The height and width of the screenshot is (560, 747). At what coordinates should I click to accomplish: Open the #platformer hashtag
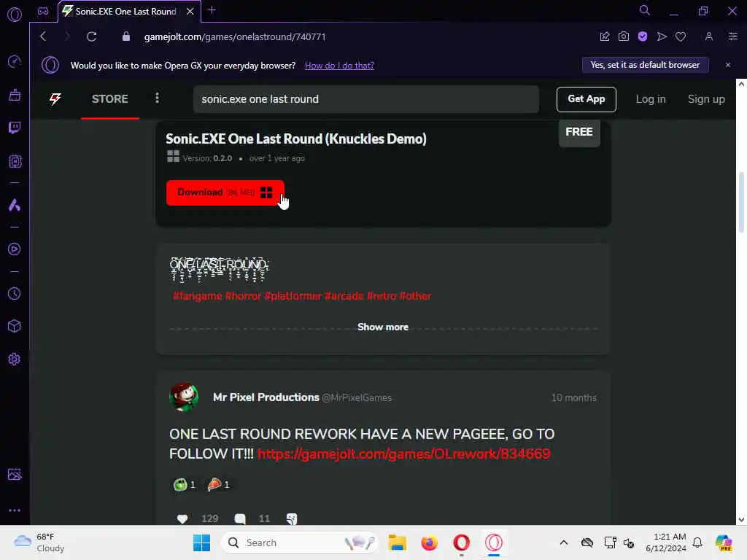(293, 296)
